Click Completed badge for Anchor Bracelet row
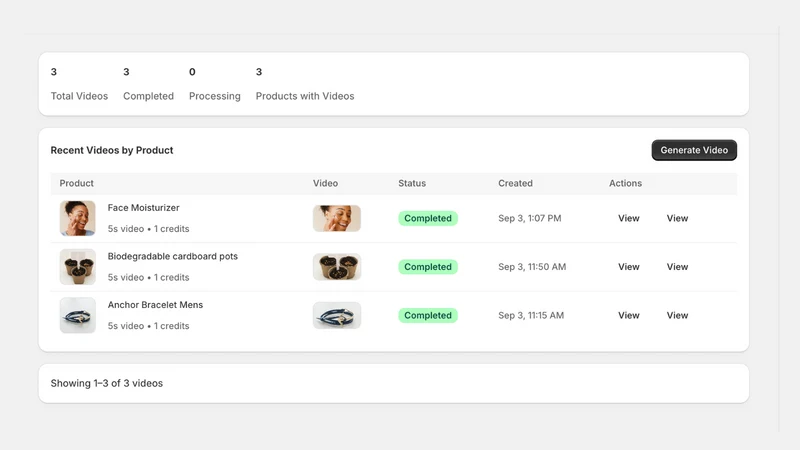 pos(428,315)
